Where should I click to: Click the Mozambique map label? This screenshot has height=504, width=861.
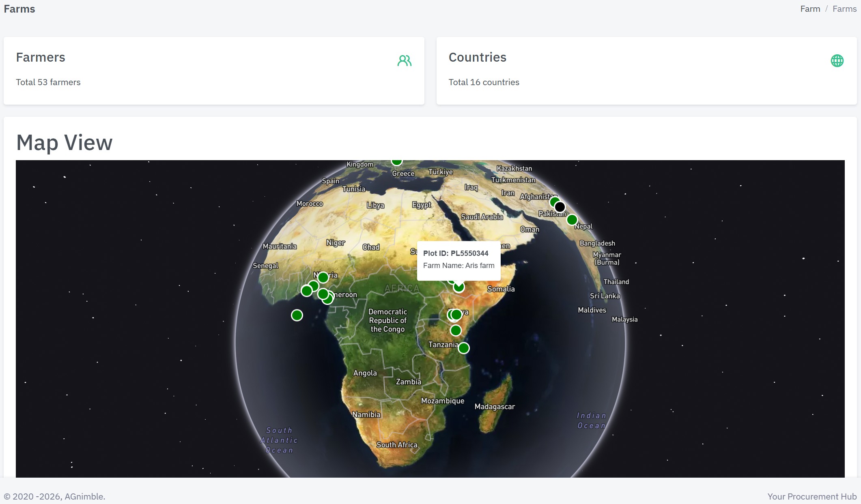pos(443,401)
